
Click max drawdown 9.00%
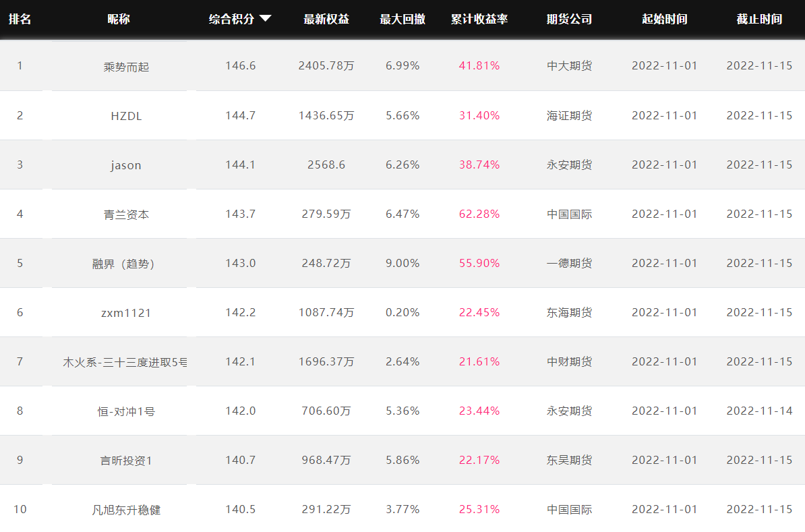click(403, 264)
